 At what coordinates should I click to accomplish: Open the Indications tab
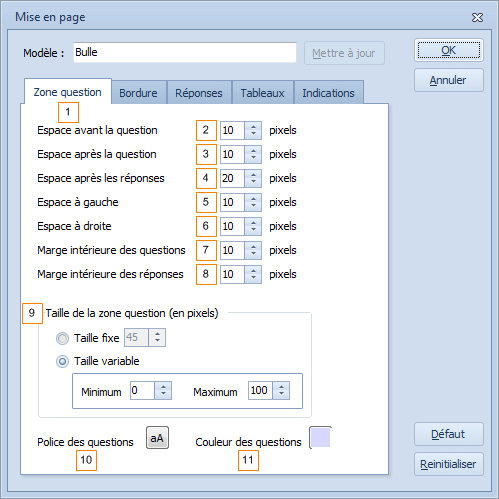point(328,93)
